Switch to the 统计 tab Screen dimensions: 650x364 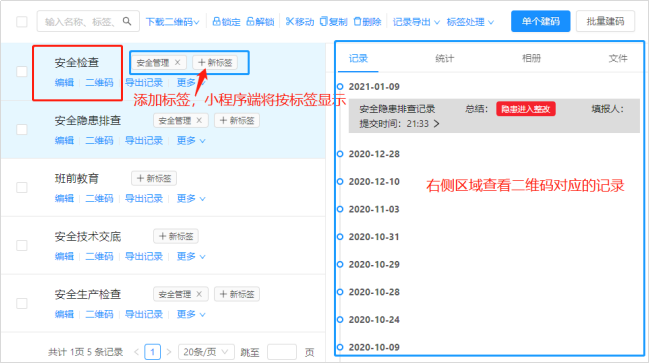coord(444,58)
